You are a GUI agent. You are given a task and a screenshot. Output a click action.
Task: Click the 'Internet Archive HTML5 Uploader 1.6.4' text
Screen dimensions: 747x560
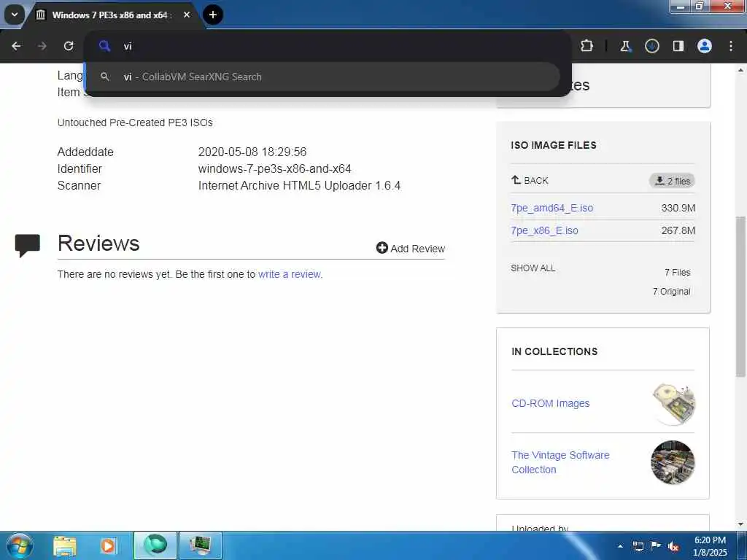tap(300, 185)
